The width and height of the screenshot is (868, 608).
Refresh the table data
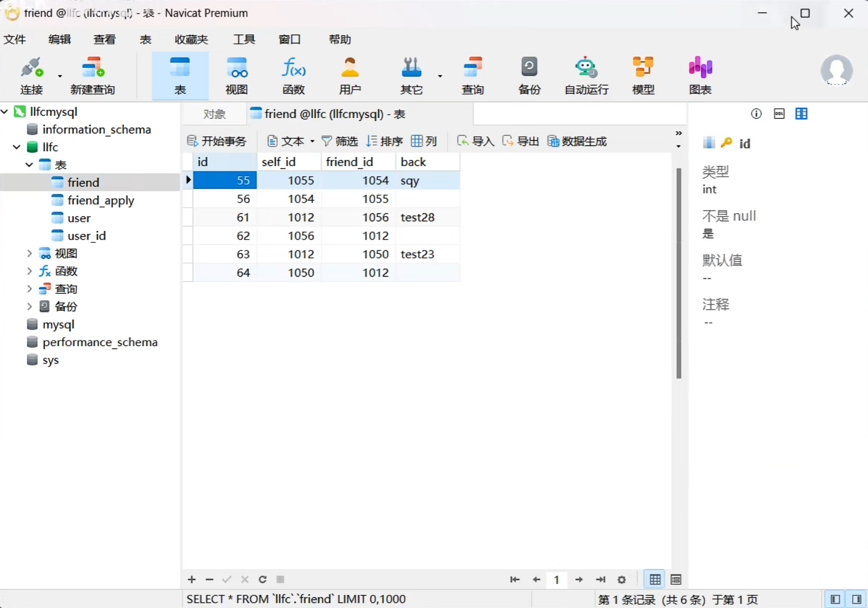click(x=262, y=579)
